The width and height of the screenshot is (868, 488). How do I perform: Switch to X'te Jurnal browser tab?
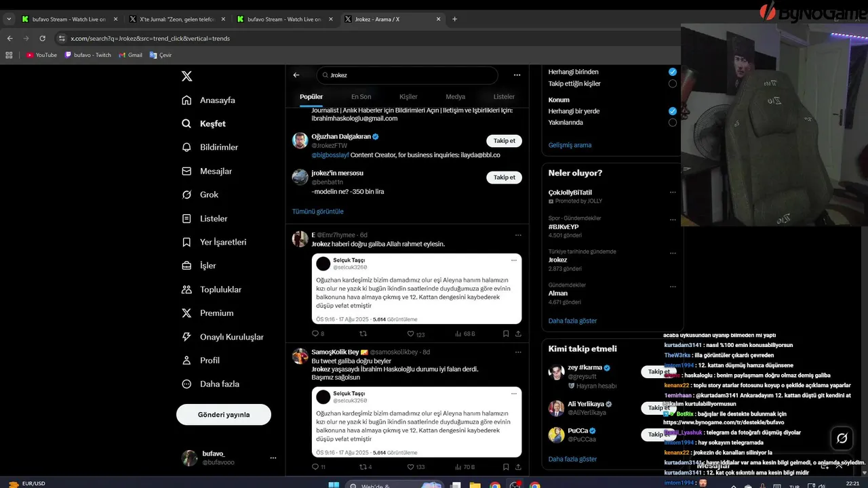[178, 19]
